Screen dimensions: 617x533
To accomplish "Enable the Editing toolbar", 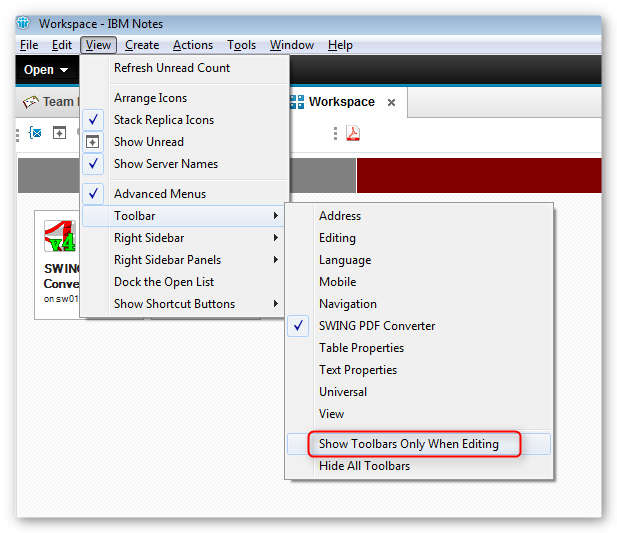I will point(419,238).
